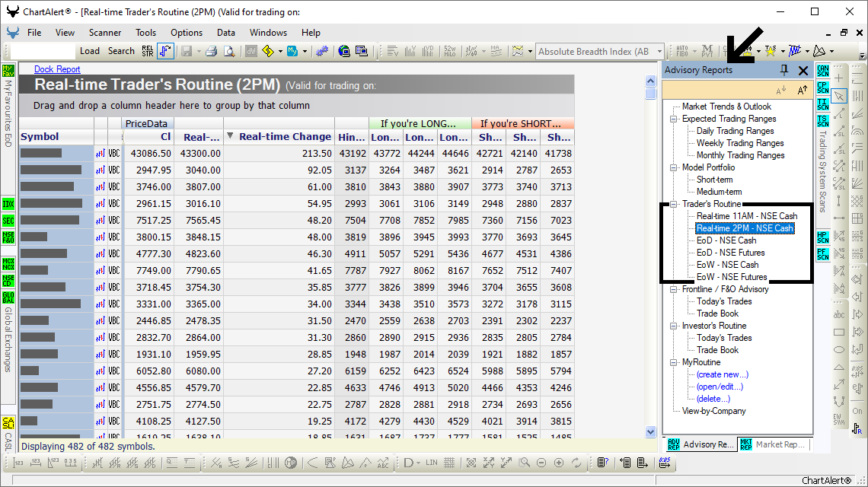The width and height of the screenshot is (868, 487).
Task: Toggle pin on Advisory Reports panel
Action: tap(783, 70)
